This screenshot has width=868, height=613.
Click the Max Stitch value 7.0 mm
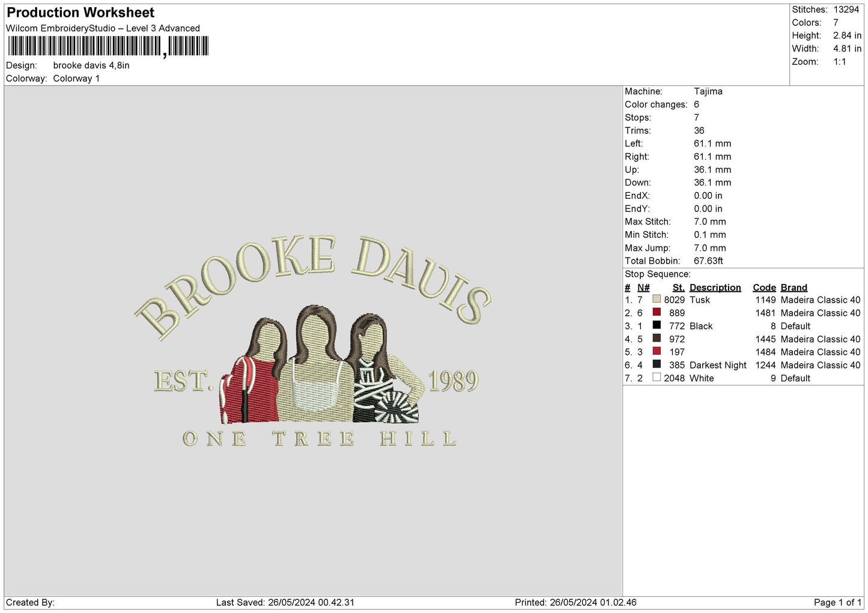[710, 222]
